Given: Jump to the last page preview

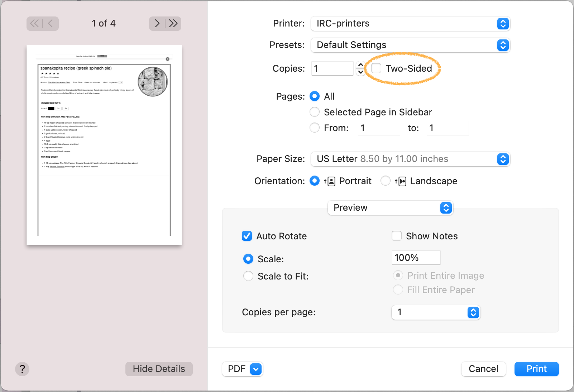Looking at the screenshot, I should coord(173,24).
